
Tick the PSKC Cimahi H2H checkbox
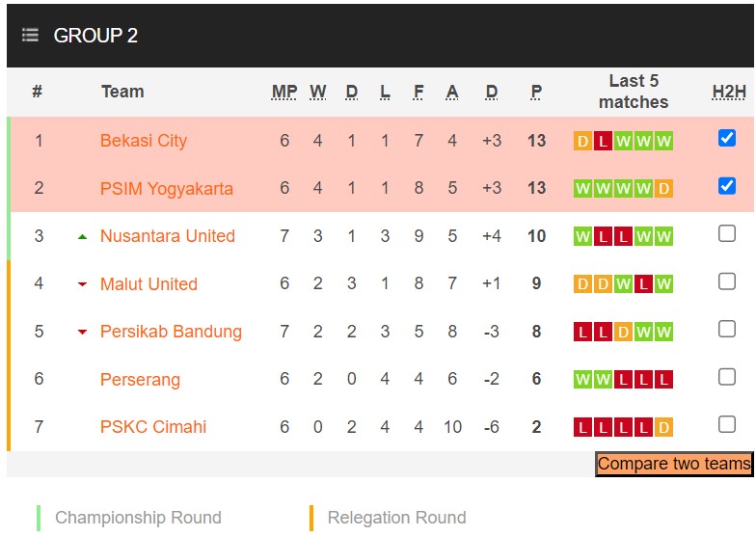click(x=727, y=424)
